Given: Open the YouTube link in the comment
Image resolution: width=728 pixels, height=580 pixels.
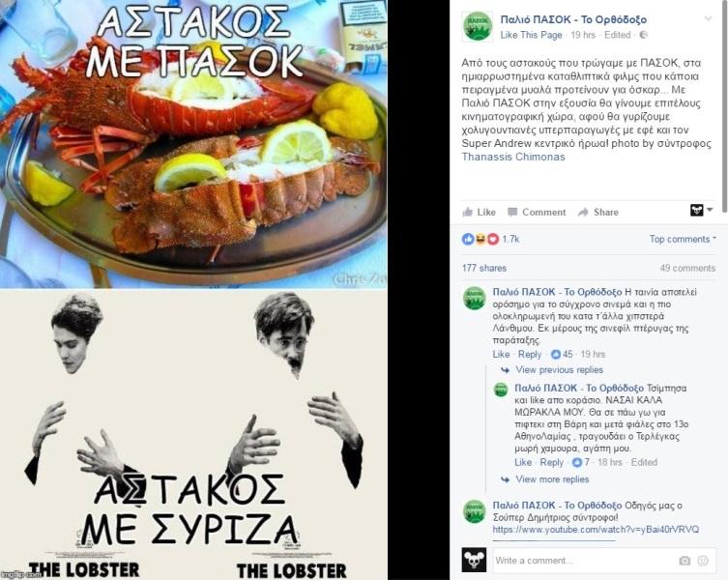Looking at the screenshot, I should click(x=596, y=530).
